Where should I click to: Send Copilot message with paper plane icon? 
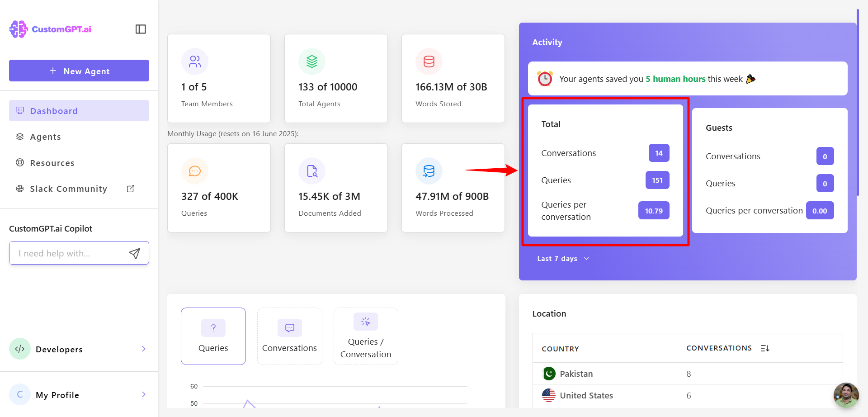tap(134, 253)
